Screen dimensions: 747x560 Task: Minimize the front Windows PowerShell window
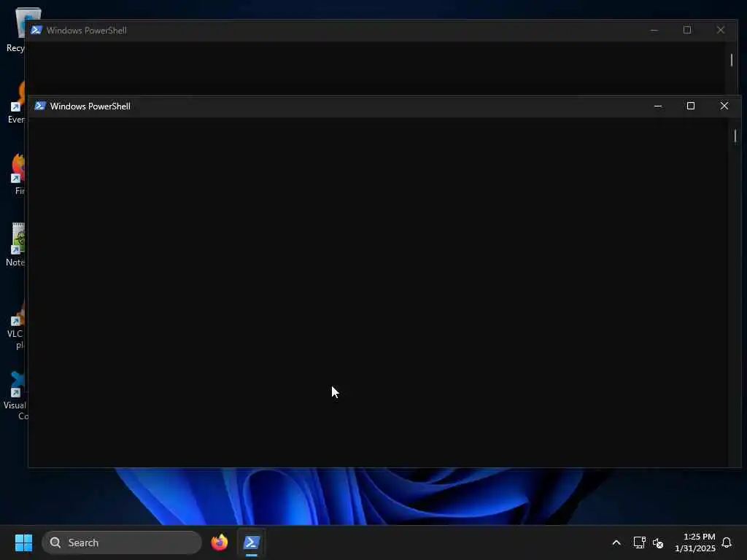tap(658, 106)
